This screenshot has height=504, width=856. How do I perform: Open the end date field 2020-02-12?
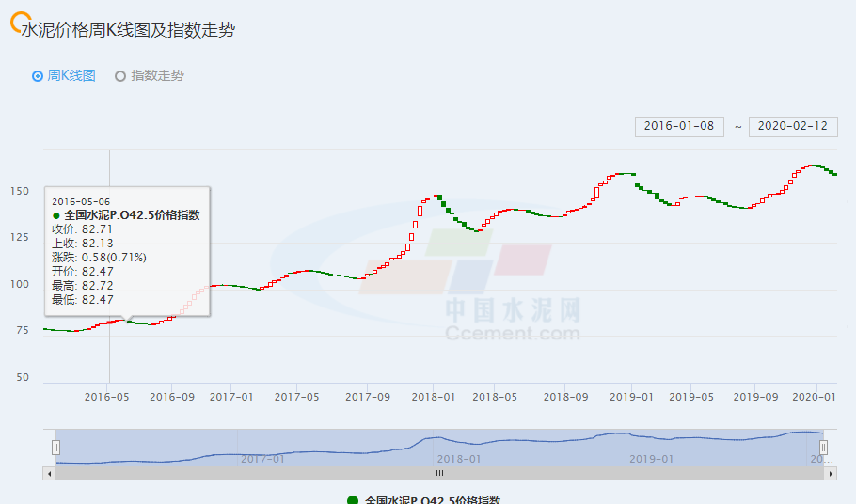point(792,126)
